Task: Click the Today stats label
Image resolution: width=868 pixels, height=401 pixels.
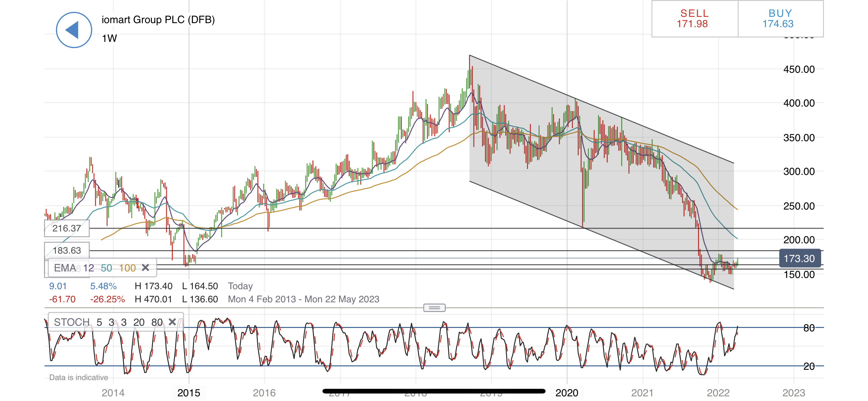Action: tap(240, 286)
